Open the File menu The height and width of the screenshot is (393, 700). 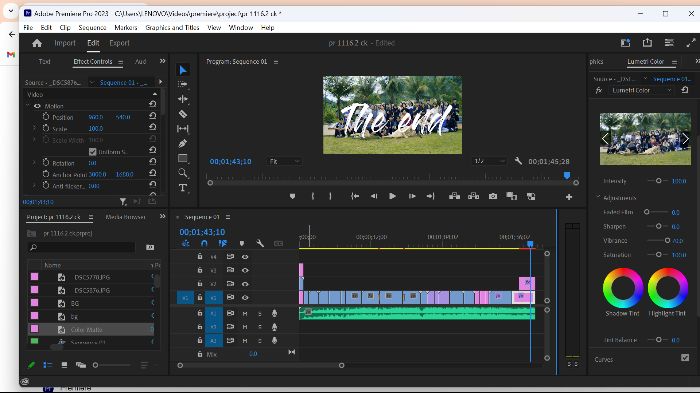[28, 28]
